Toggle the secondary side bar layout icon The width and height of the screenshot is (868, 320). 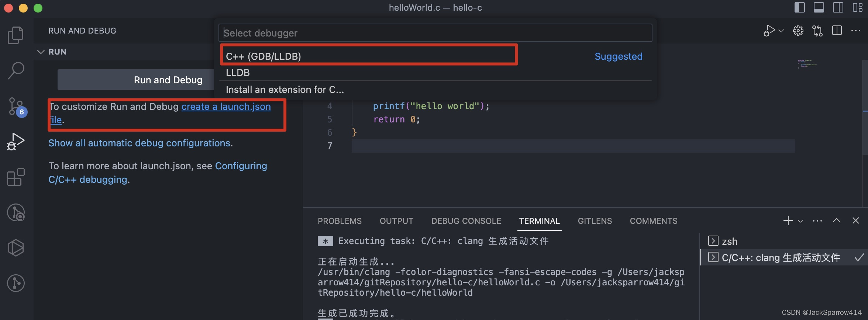pos(838,7)
